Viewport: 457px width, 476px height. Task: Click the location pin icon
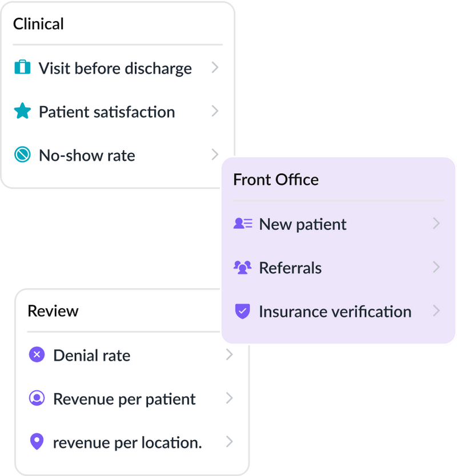pyautogui.click(x=37, y=442)
